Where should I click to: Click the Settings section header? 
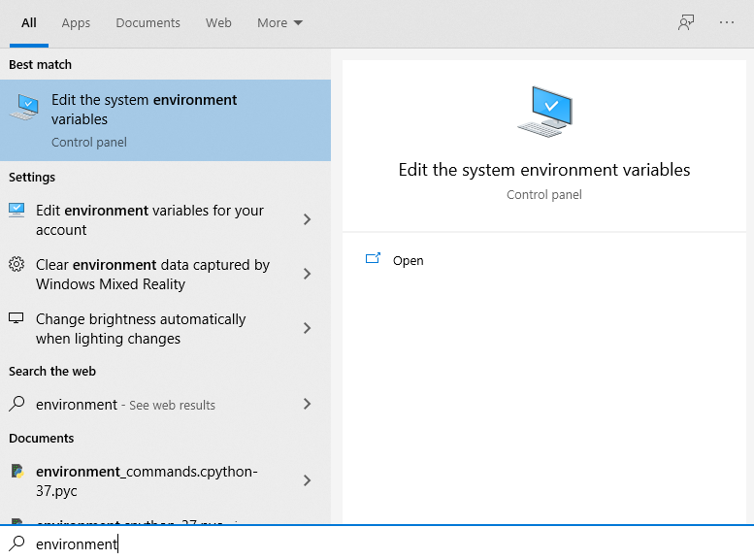(x=32, y=177)
